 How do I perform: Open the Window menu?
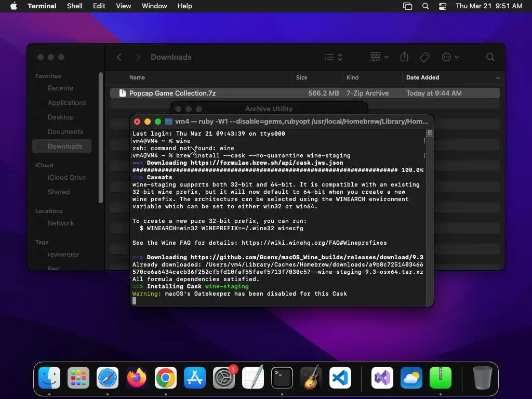(154, 6)
